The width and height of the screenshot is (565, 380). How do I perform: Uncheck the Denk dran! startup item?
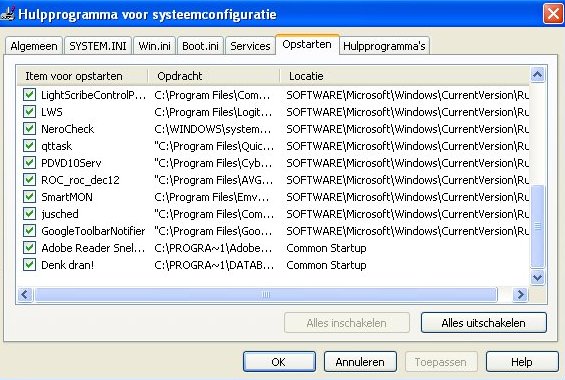tap(29, 265)
